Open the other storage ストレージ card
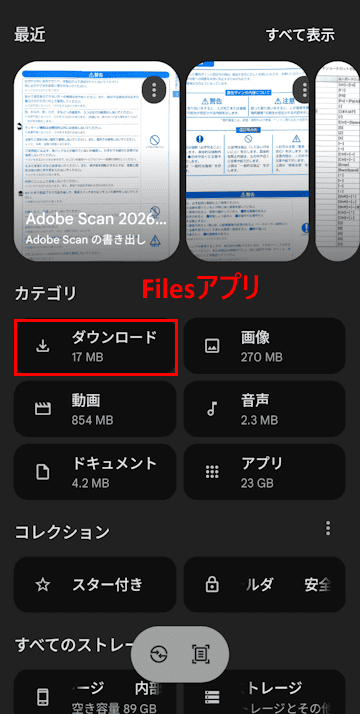Image resolution: width=360 pixels, height=714 pixels. pyautogui.click(x=264, y=692)
